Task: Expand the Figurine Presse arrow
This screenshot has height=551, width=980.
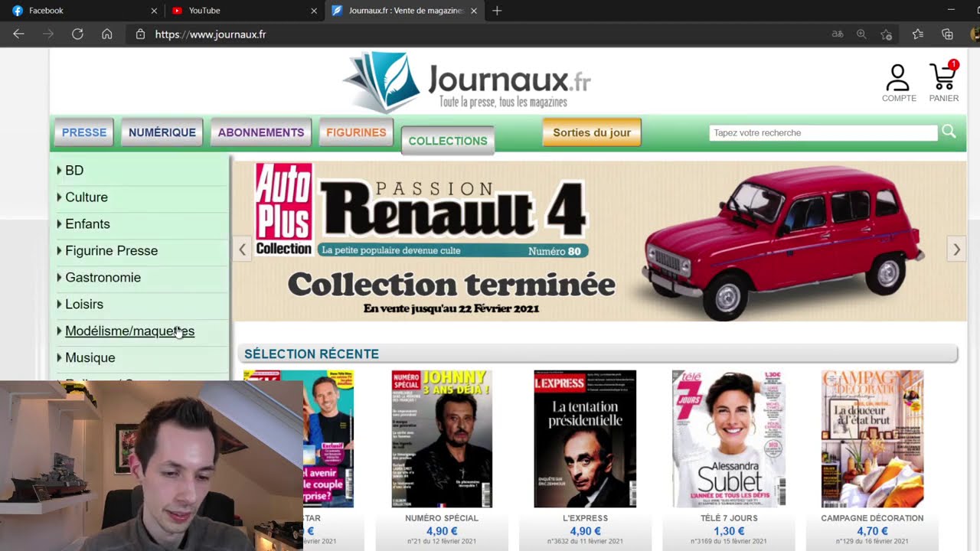Action: (x=59, y=250)
